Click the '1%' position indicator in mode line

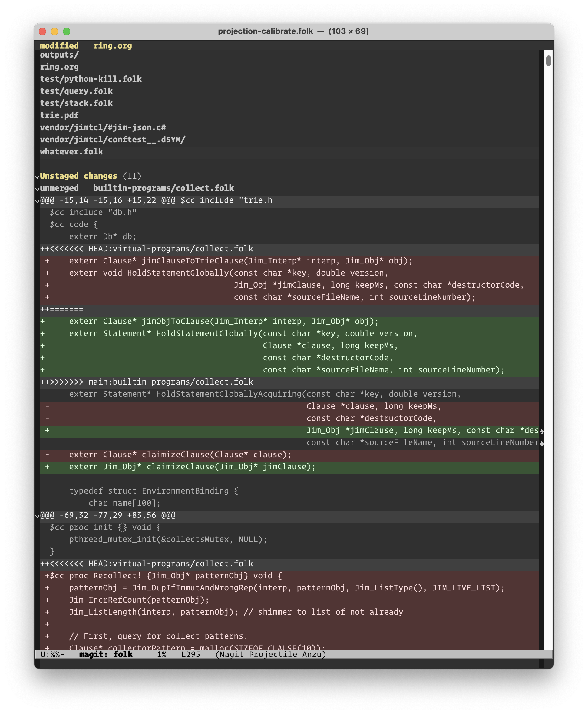pos(162,654)
